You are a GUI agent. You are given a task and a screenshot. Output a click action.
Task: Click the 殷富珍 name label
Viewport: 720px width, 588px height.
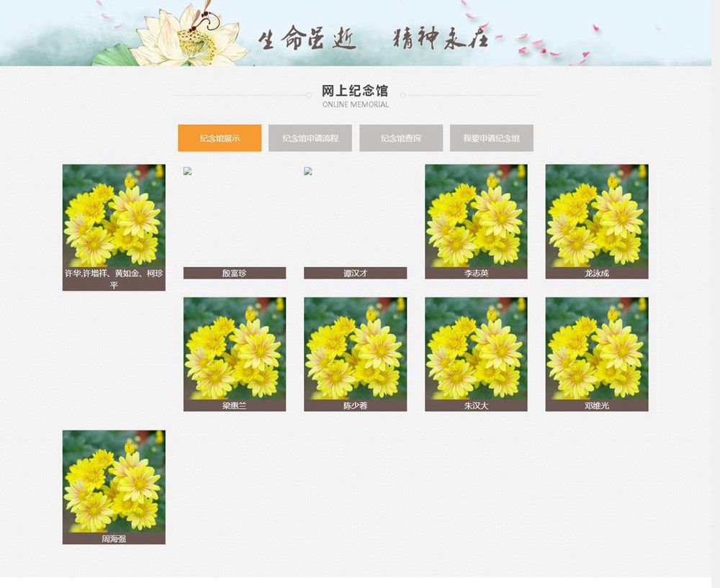[x=235, y=273]
